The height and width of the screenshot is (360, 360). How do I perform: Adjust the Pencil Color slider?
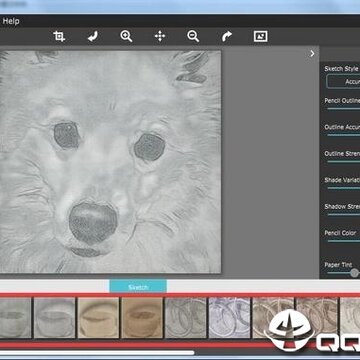343,241
